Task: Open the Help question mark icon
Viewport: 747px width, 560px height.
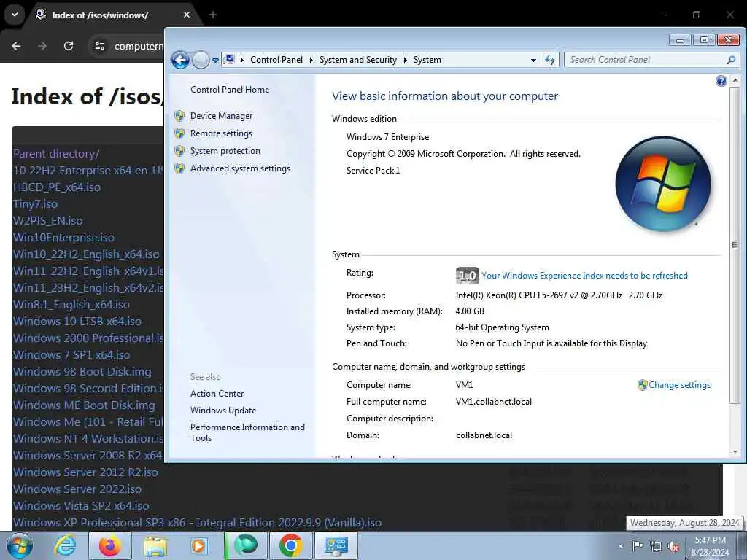Action: 721,81
